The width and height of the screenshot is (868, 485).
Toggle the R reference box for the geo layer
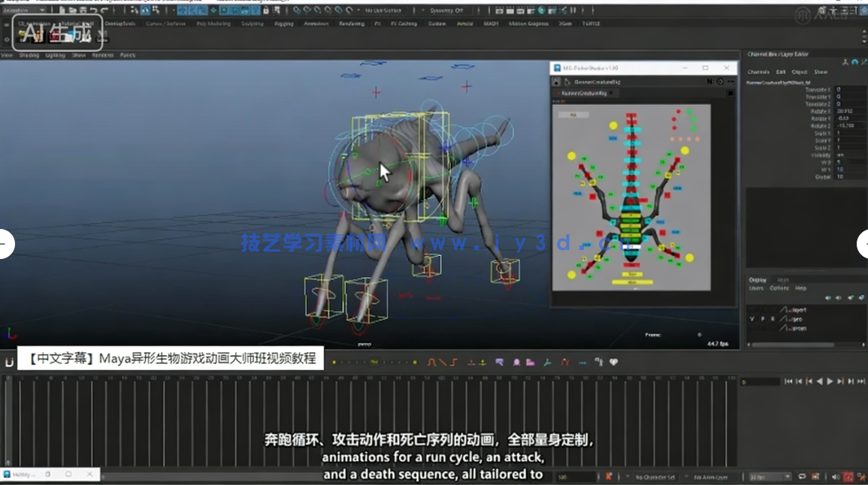coord(773,319)
